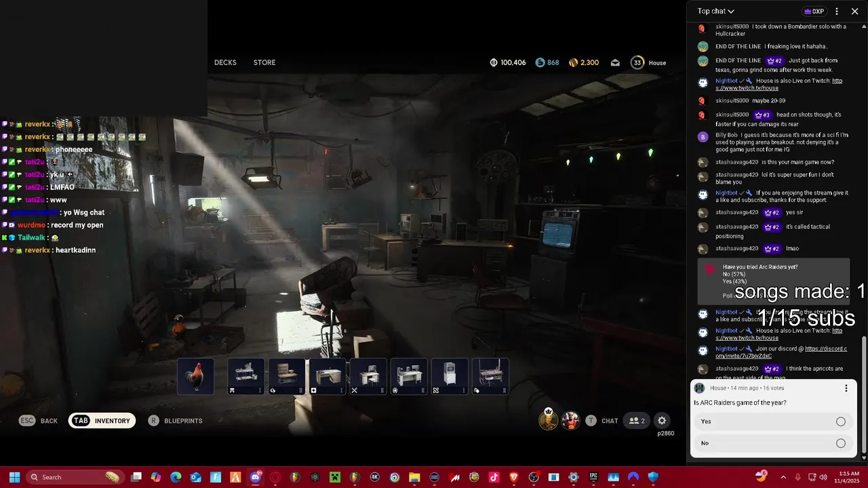
Task: Open the DECKS menu
Action: (x=225, y=62)
